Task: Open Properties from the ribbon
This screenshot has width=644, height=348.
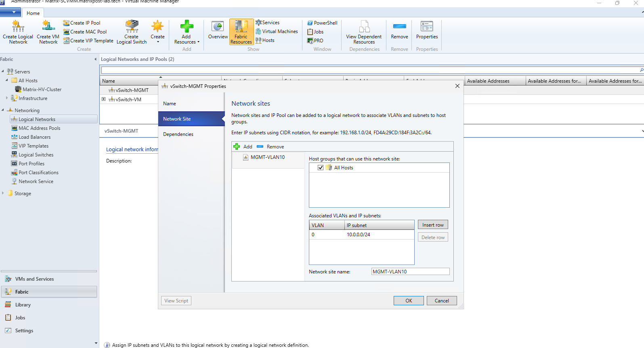Action: pos(427,30)
